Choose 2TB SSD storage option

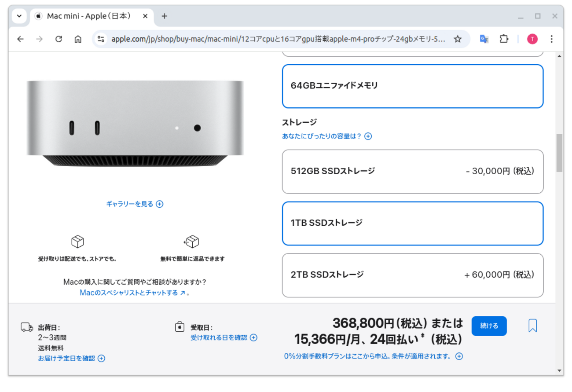tap(413, 275)
